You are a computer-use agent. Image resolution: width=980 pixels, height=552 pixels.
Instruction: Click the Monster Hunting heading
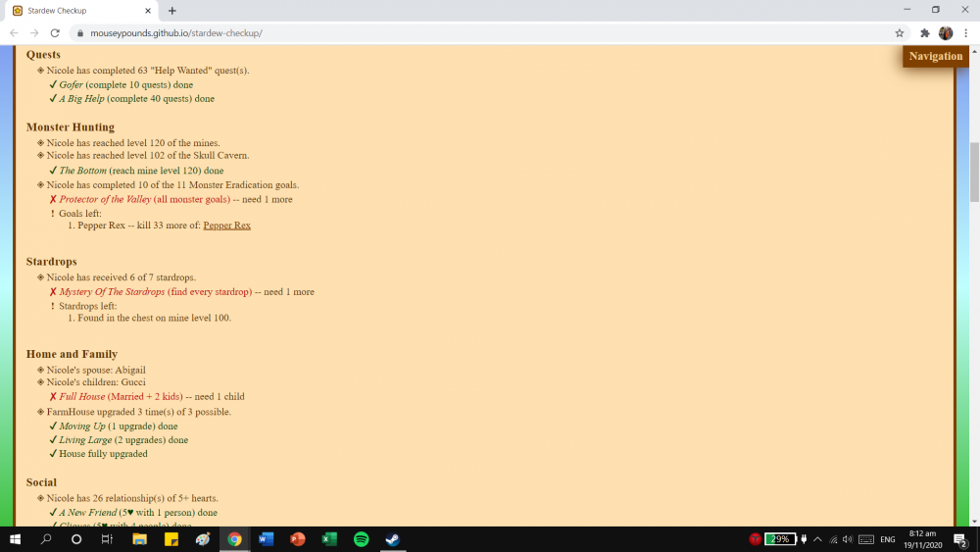point(70,126)
